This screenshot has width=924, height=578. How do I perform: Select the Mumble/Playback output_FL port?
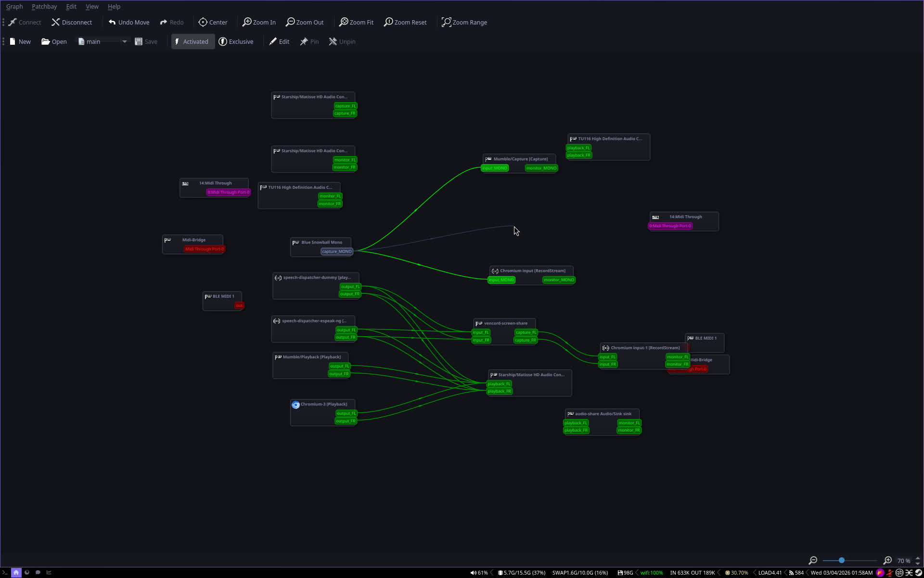pos(340,366)
